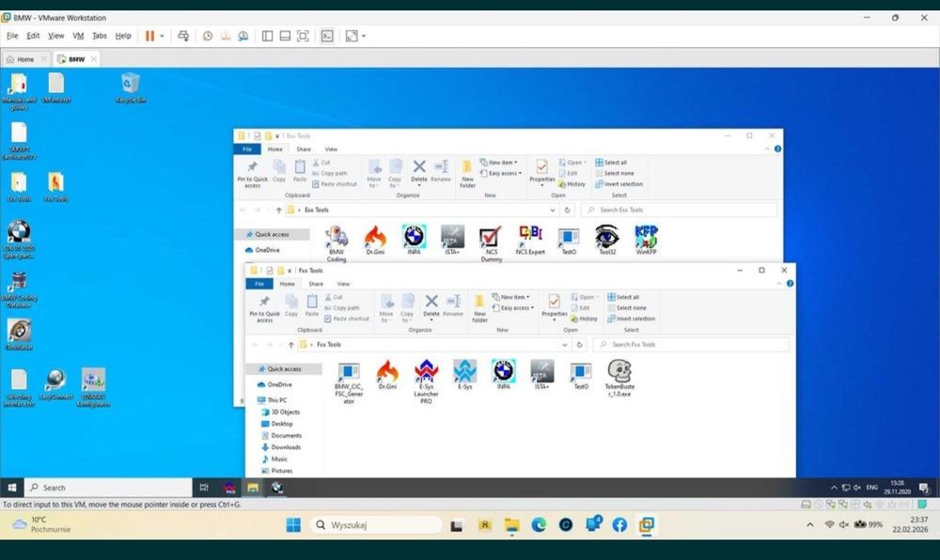940x560 pixels.
Task: Click the VM taskbar Search box
Action: 108,488
